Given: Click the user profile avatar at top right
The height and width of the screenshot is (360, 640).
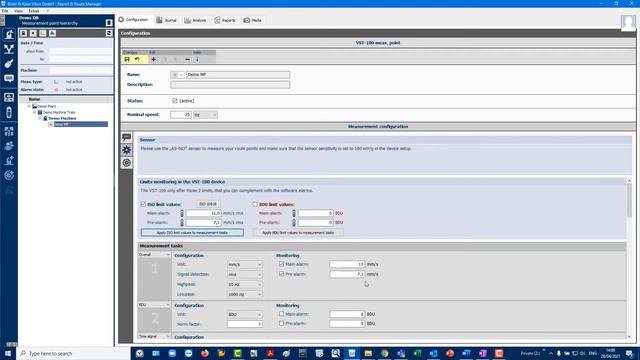Looking at the screenshot, I should (x=628, y=22).
